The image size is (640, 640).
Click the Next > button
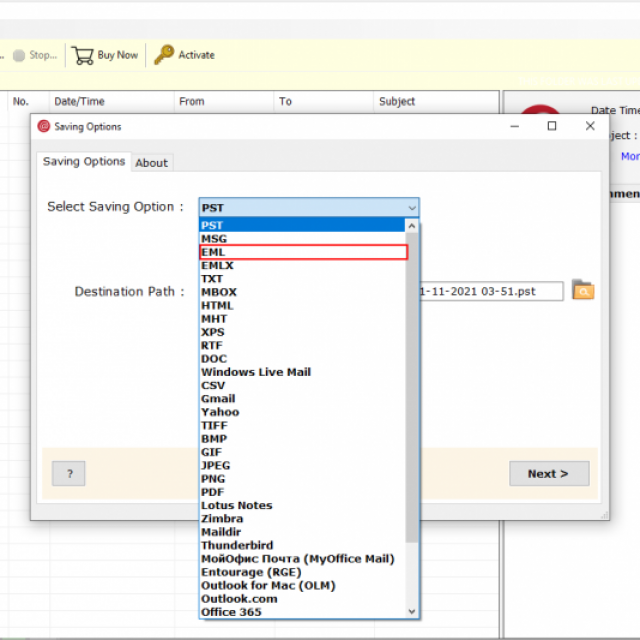coord(549,473)
